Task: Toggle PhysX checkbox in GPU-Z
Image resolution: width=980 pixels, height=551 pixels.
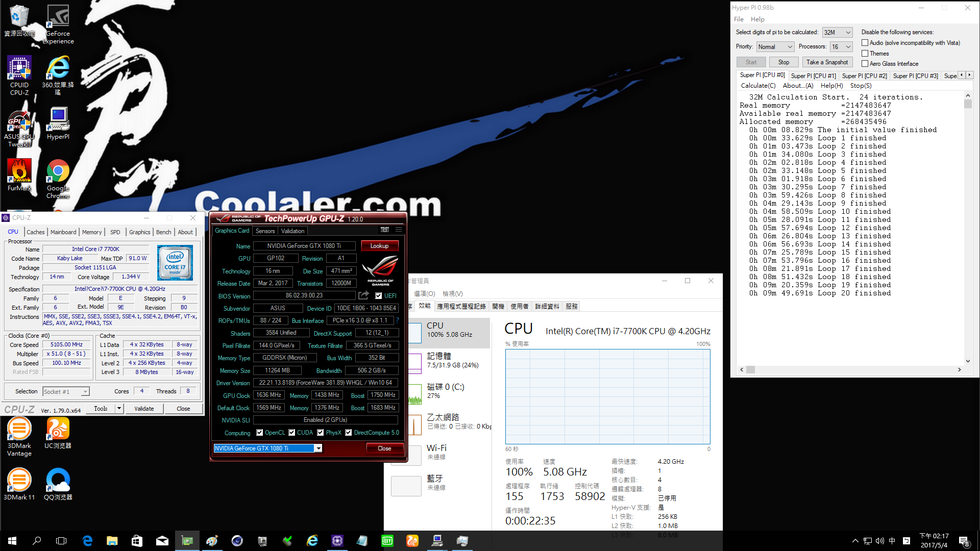Action: coord(321,433)
